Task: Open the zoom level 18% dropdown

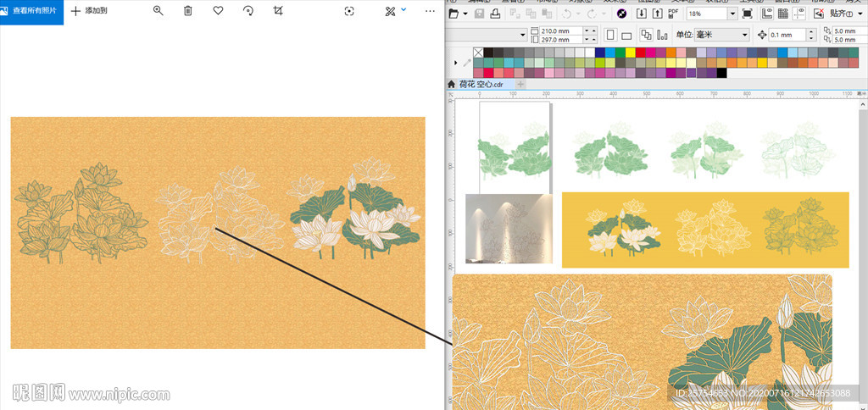Action: click(732, 14)
